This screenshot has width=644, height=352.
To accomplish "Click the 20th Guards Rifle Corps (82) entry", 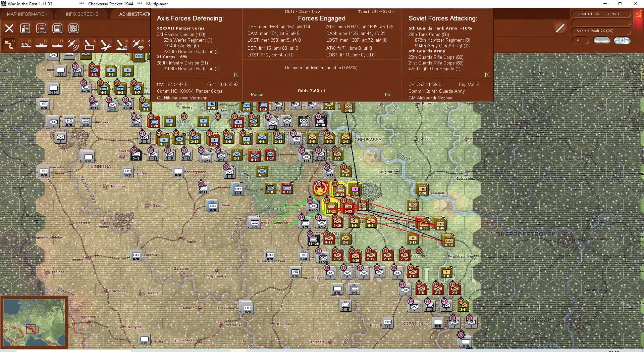I will pyautogui.click(x=436, y=57).
